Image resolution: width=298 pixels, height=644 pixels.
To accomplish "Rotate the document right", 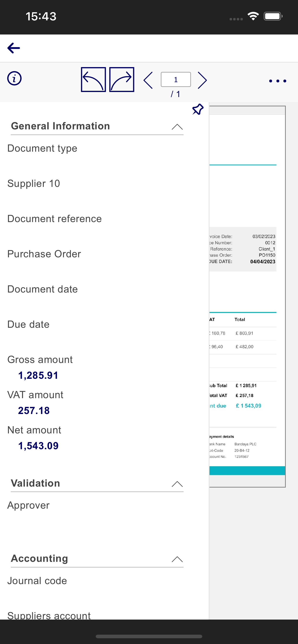I will 122,80.
